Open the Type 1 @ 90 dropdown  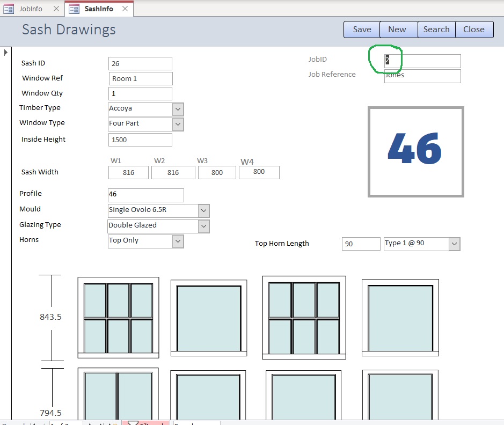coord(454,244)
